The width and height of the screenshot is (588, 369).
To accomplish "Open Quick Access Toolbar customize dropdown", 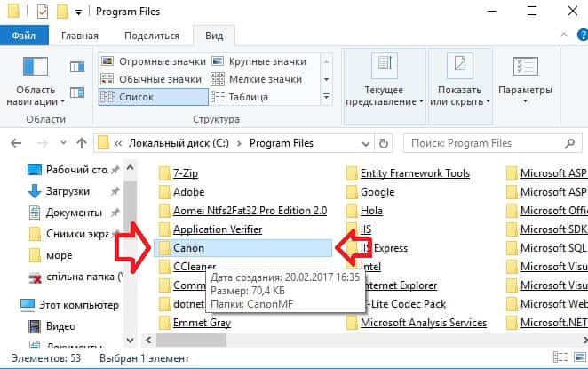I will pos(78,12).
